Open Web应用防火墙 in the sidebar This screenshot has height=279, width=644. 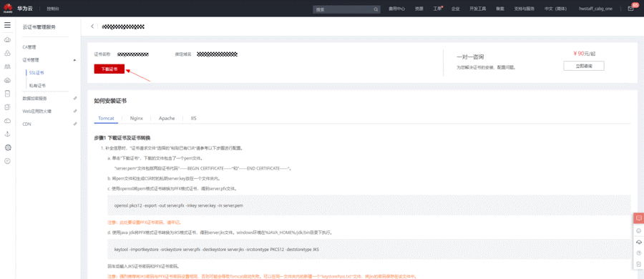pos(36,111)
